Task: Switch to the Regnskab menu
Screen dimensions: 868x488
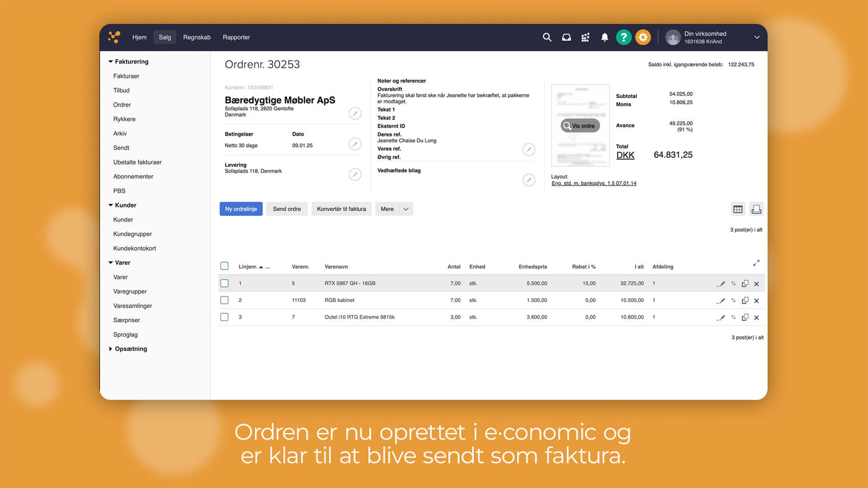Action: click(197, 37)
